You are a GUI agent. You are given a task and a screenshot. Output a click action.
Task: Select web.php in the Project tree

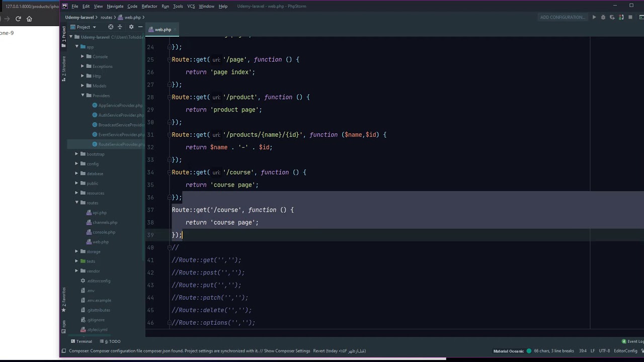pyautogui.click(x=100, y=242)
